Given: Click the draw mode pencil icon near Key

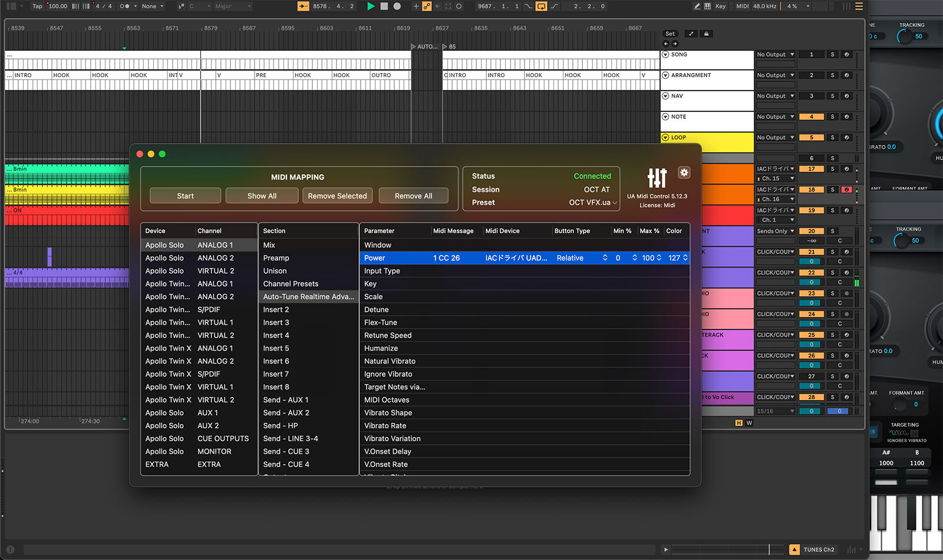Looking at the screenshot, I should click(697, 6).
